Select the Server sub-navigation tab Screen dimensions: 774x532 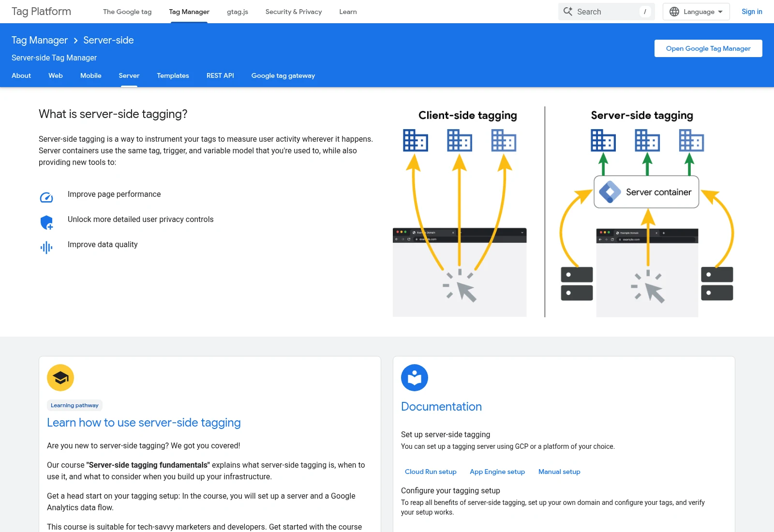[129, 75]
